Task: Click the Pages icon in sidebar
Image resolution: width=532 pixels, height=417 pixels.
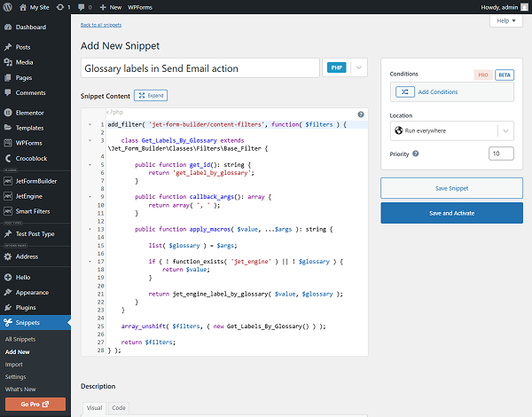Action: coord(8,78)
